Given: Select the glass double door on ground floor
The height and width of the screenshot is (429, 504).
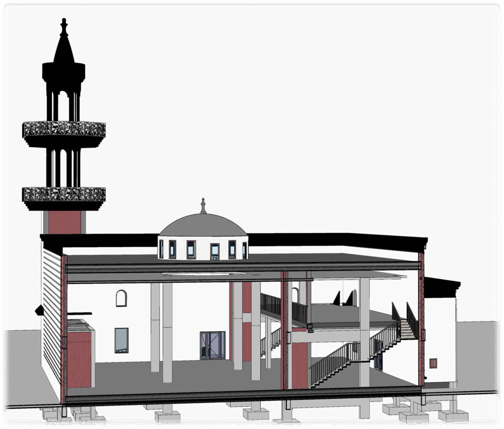Looking at the screenshot, I should tap(213, 345).
